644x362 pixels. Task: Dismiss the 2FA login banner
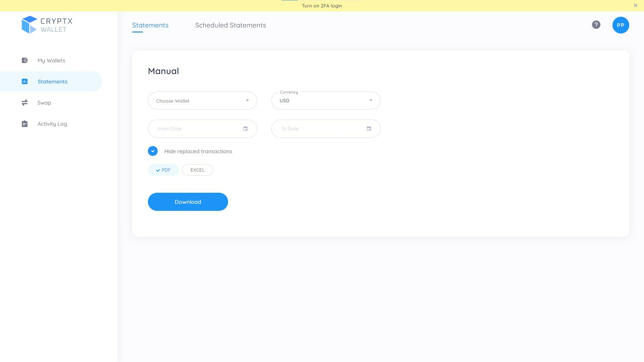pyautogui.click(x=636, y=5)
